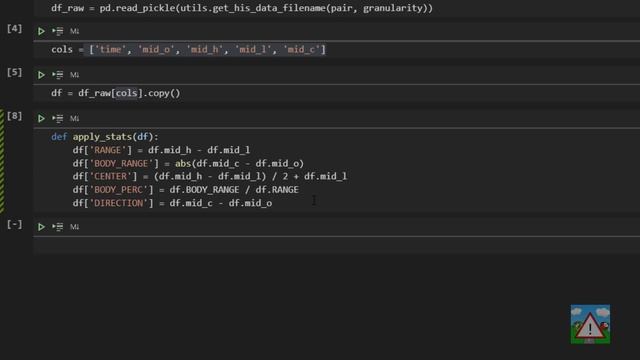Click the run-by-line icon in cell 5

[x=58, y=75]
